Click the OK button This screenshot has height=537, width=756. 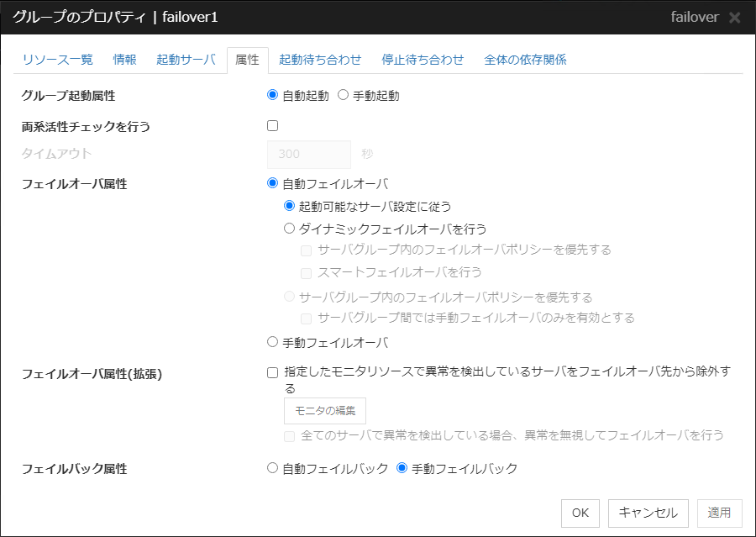coord(580,513)
